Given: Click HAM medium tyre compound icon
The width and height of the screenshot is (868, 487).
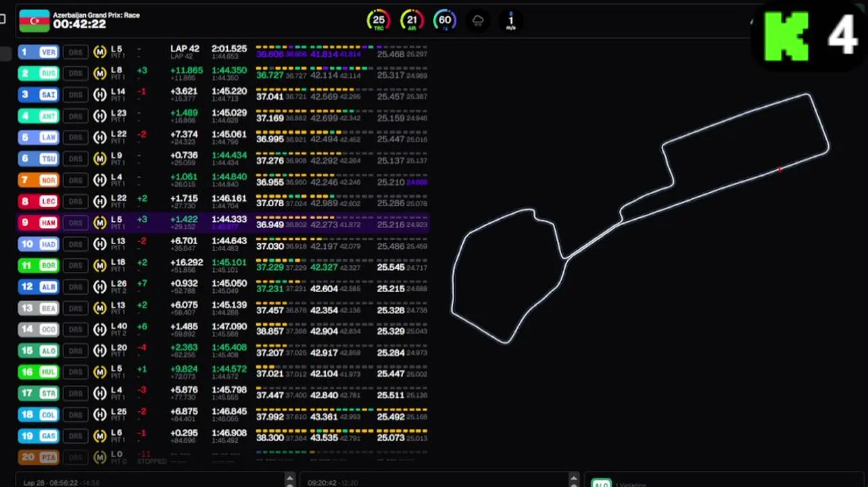Looking at the screenshot, I should point(100,223).
